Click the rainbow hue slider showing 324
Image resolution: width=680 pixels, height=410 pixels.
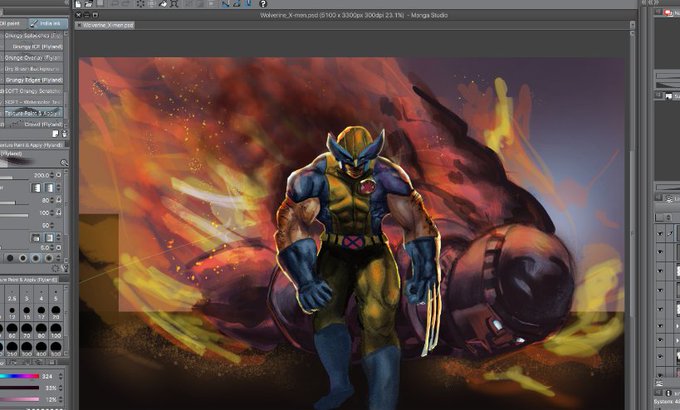[20, 376]
